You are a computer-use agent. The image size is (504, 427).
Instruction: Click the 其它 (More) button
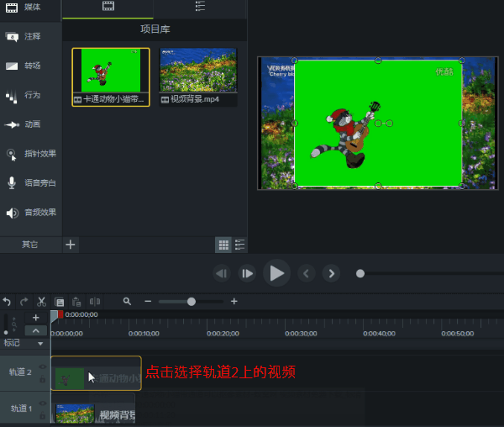point(30,245)
